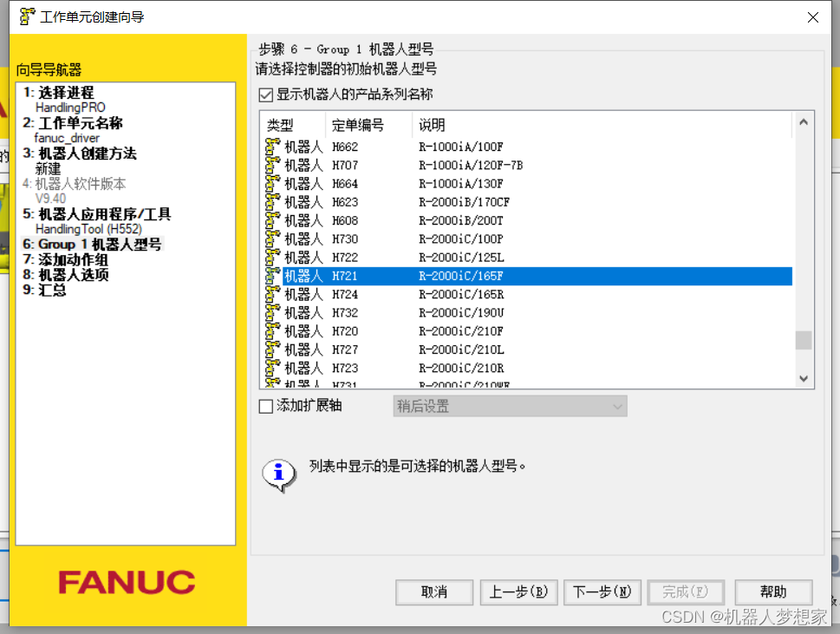Image resolution: width=840 pixels, height=634 pixels.
Task: Click the robot icon in the H724 row
Action: pos(273,294)
